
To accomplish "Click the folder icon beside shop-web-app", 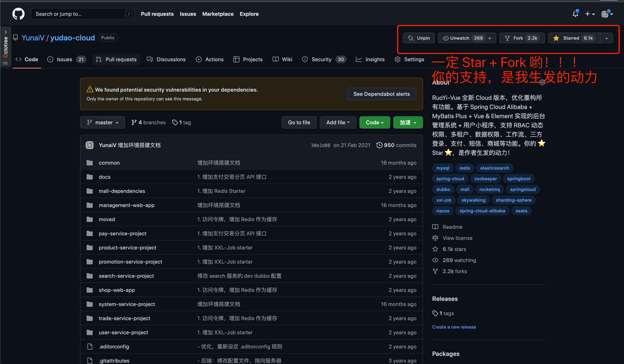I will coord(90,290).
